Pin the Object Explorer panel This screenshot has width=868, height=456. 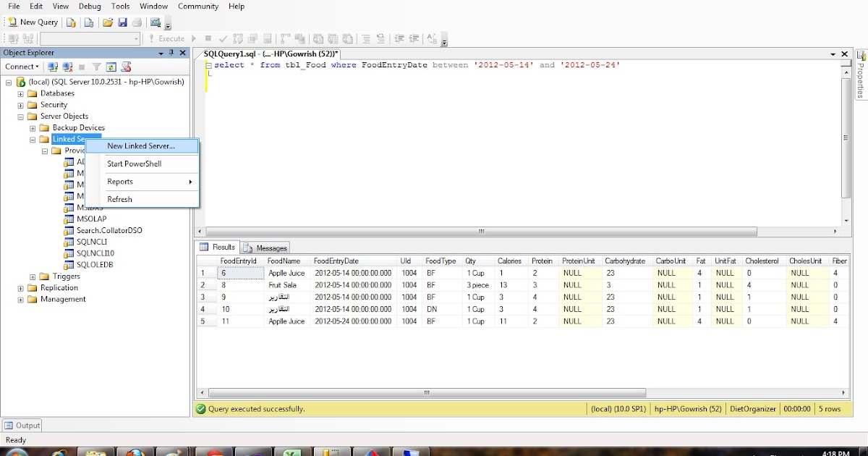pos(171,53)
